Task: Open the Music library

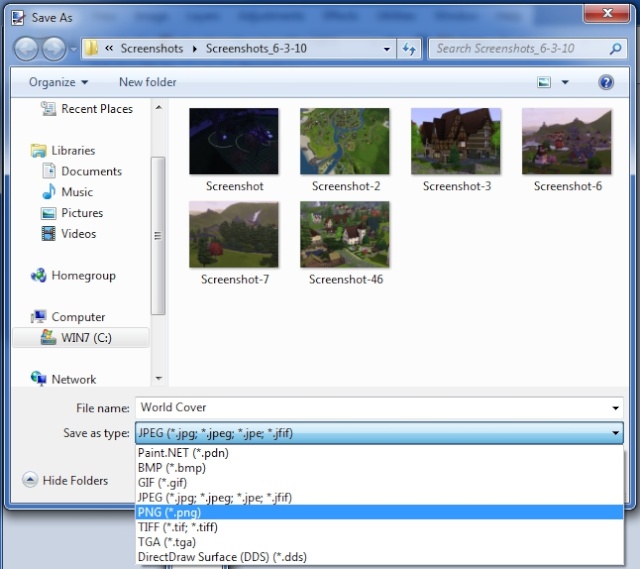Action: 77,192
